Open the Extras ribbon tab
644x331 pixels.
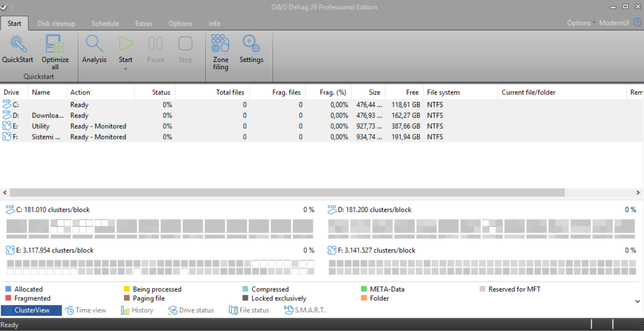point(143,24)
